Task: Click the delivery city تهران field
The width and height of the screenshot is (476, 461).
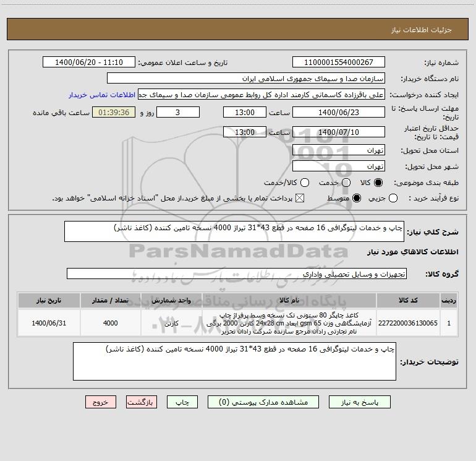Action: [339, 166]
